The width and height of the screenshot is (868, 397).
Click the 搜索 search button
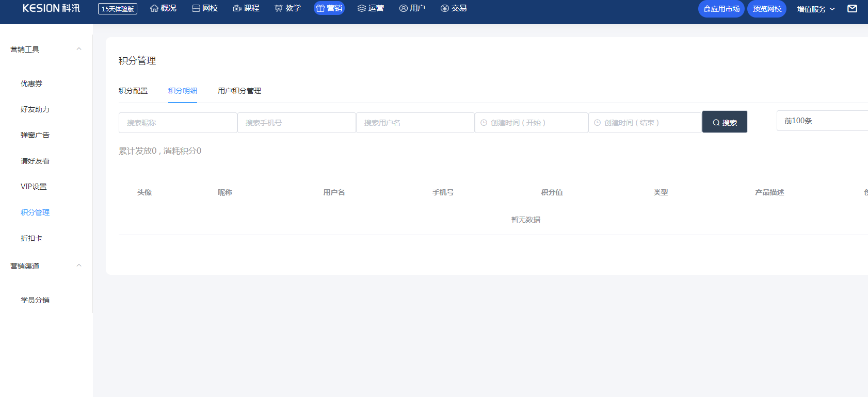725,122
